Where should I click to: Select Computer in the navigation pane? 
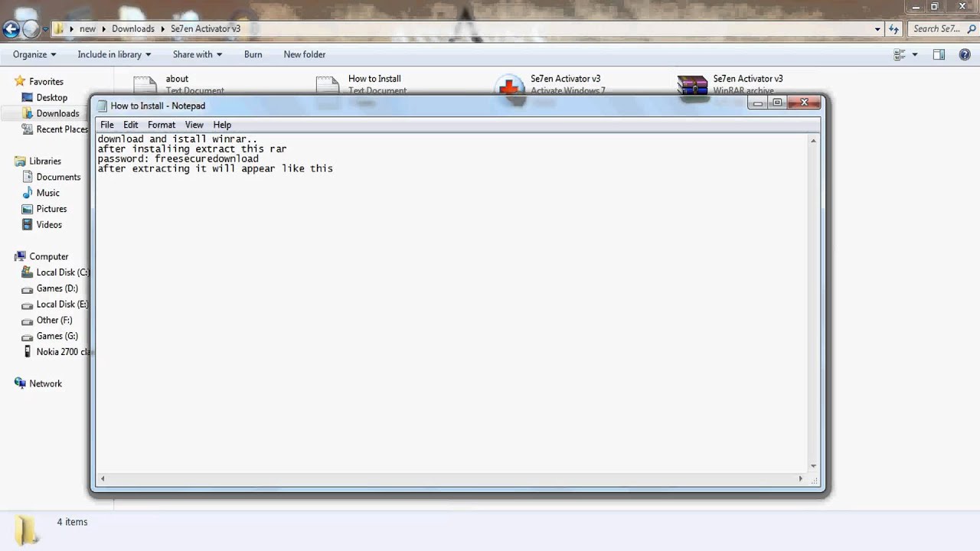(48, 257)
